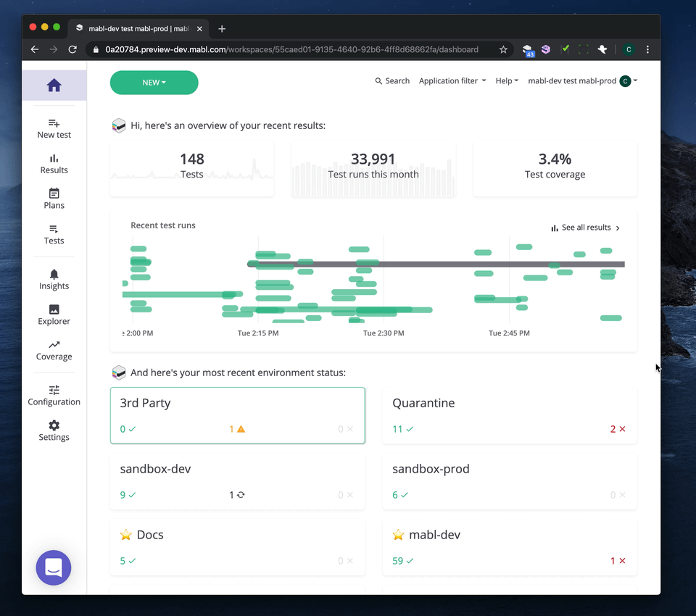The image size is (696, 616).
Task: Click the purple cube extension icon
Action: [x=546, y=49]
